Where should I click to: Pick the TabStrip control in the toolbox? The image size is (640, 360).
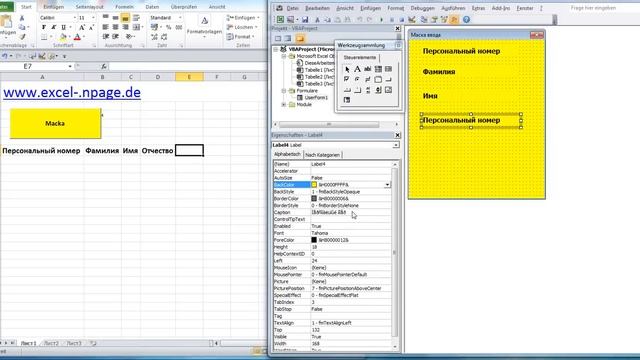(x=347, y=90)
